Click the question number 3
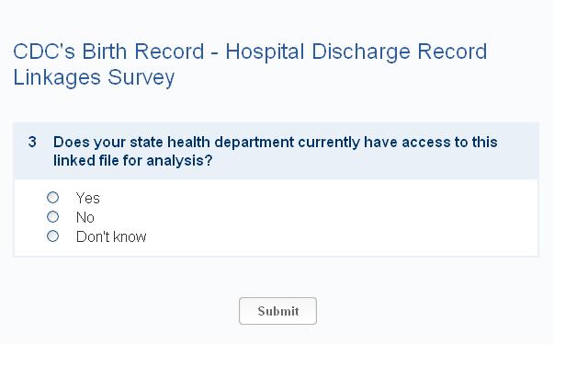 [32, 143]
